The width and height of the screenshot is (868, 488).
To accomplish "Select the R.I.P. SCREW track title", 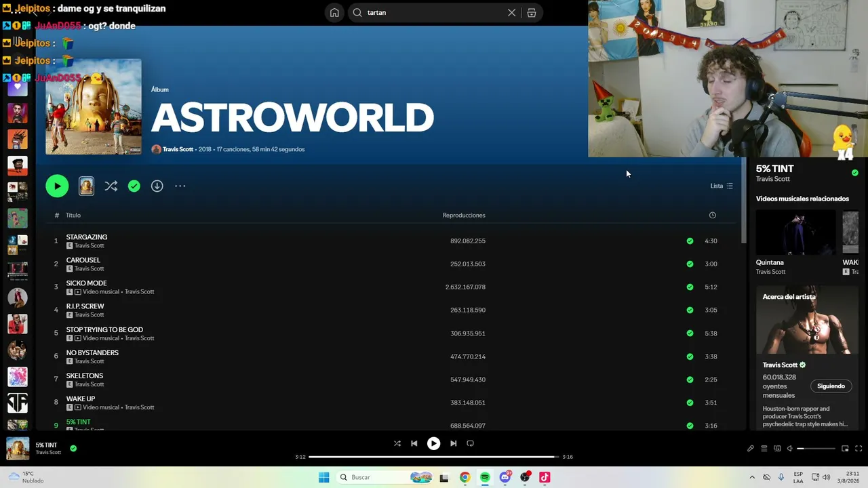I will pyautogui.click(x=85, y=306).
